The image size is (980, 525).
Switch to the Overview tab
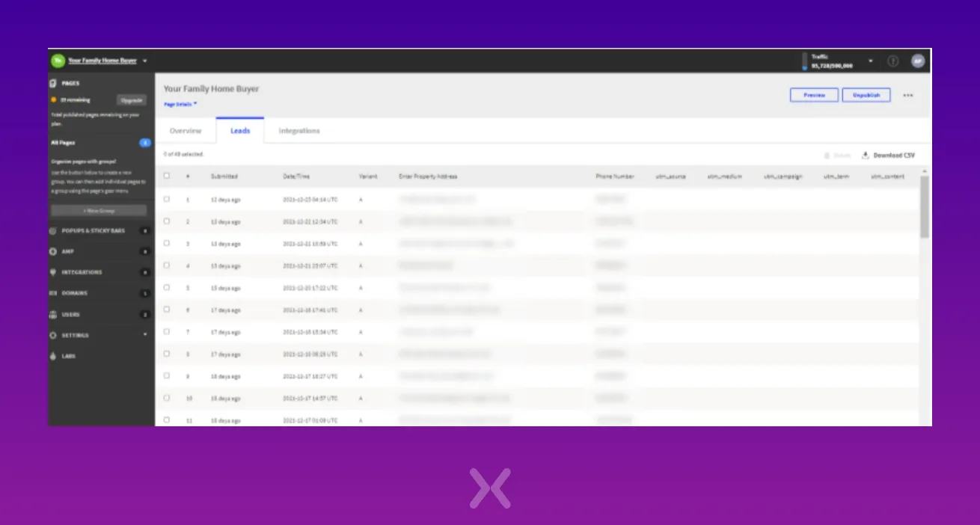point(186,131)
